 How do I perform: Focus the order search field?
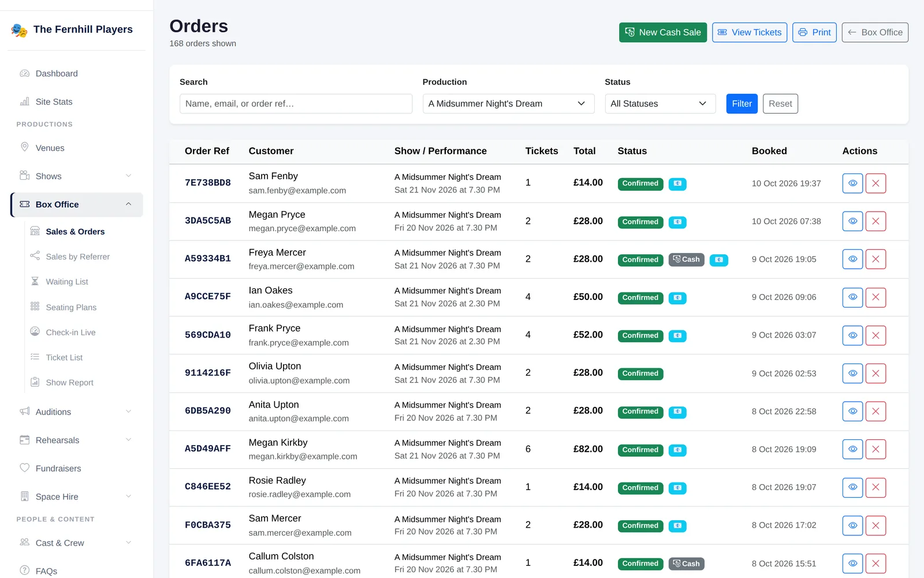[296, 103]
